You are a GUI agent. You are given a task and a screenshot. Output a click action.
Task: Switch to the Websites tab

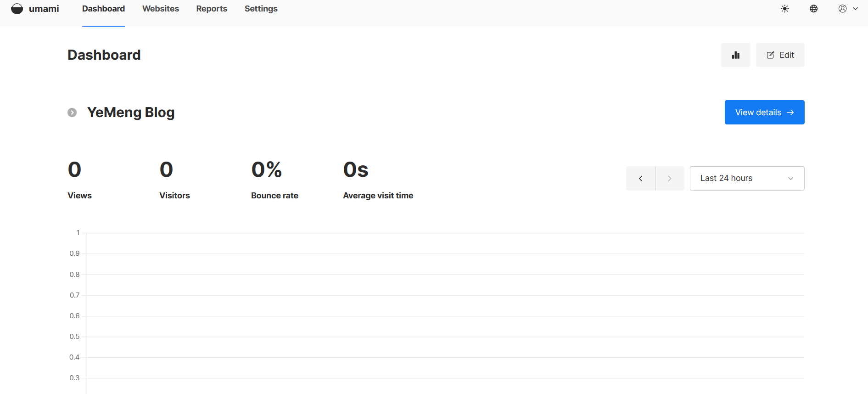coord(161,9)
